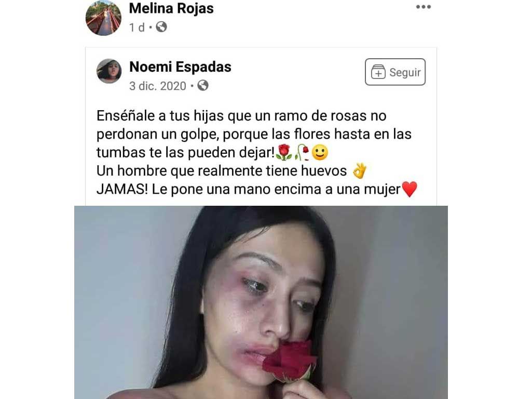Click the JAMAS! line of the post
The height and width of the screenshot is (399, 532).
tap(257, 189)
